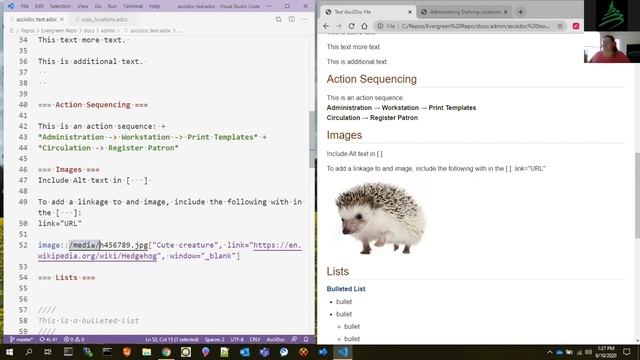
Task: Show hidden system tray icons chevron
Action: point(549,352)
